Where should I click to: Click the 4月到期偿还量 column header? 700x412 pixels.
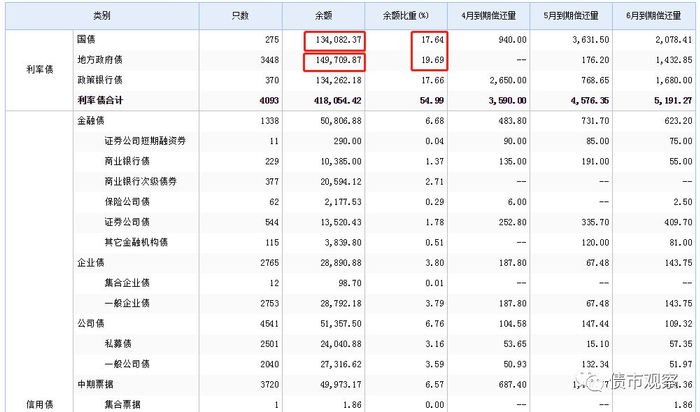pyautogui.click(x=488, y=16)
